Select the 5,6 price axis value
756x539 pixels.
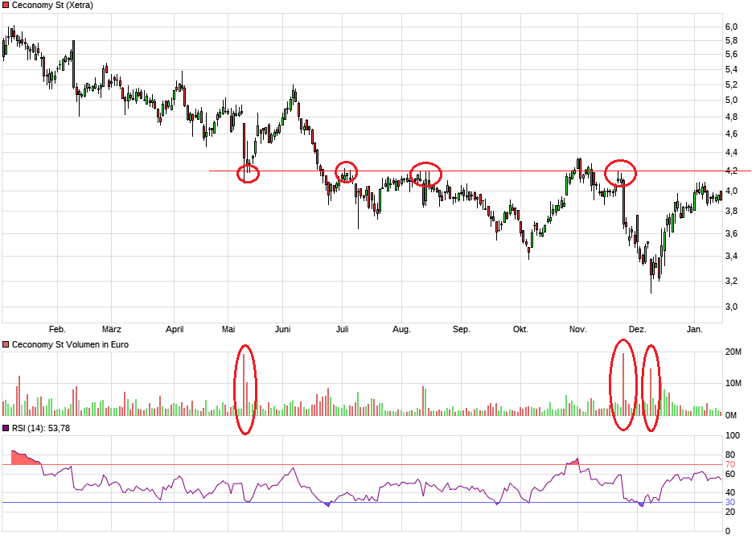point(731,55)
